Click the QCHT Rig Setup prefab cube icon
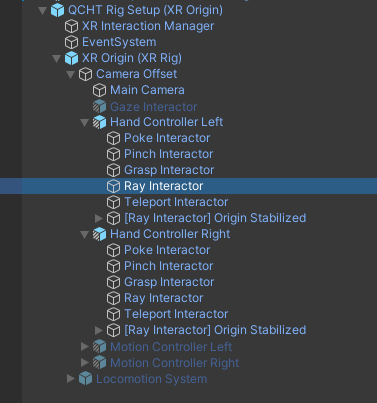377x403 pixels. coord(57,10)
